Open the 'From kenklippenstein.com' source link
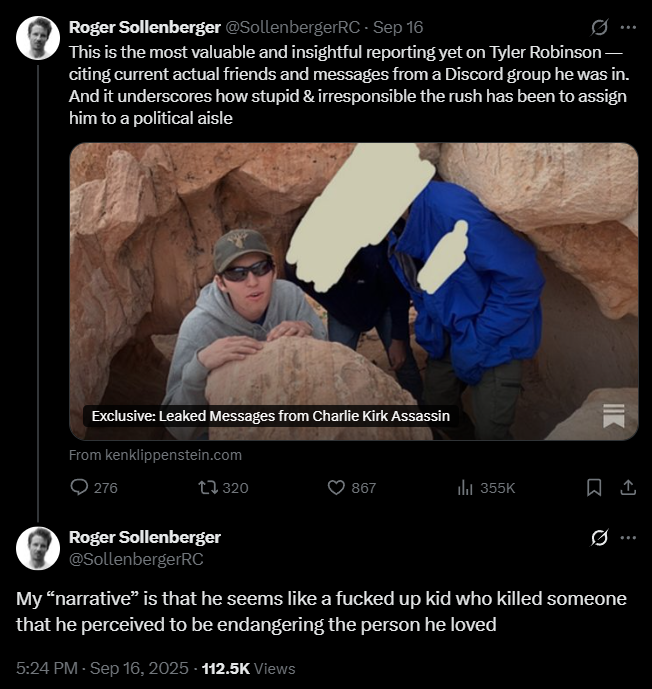652x689 pixels. (155, 455)
